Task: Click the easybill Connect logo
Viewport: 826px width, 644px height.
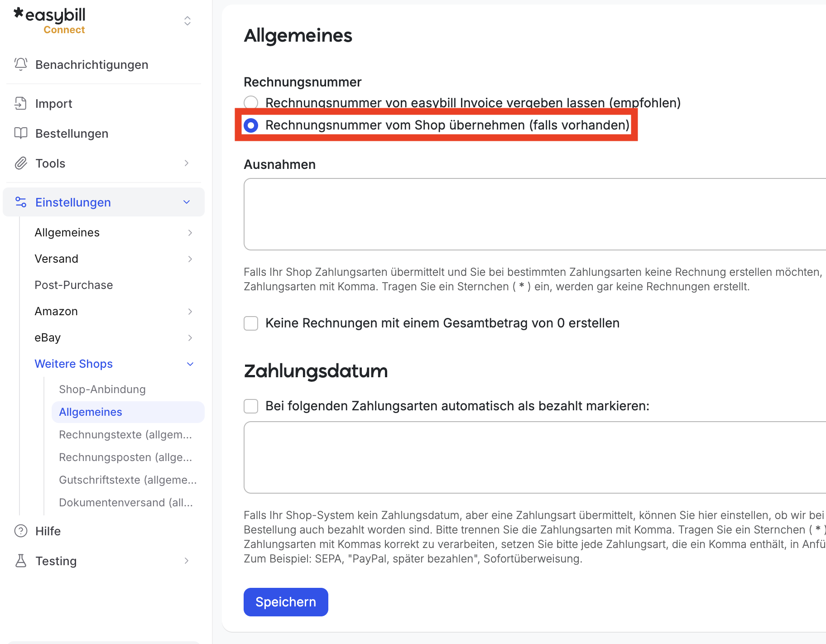Action: pos(49,21)
